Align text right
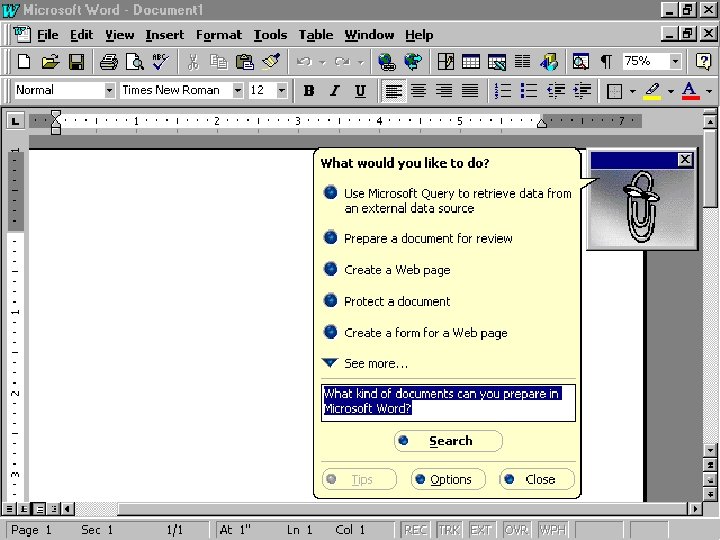 coord(444,90)
